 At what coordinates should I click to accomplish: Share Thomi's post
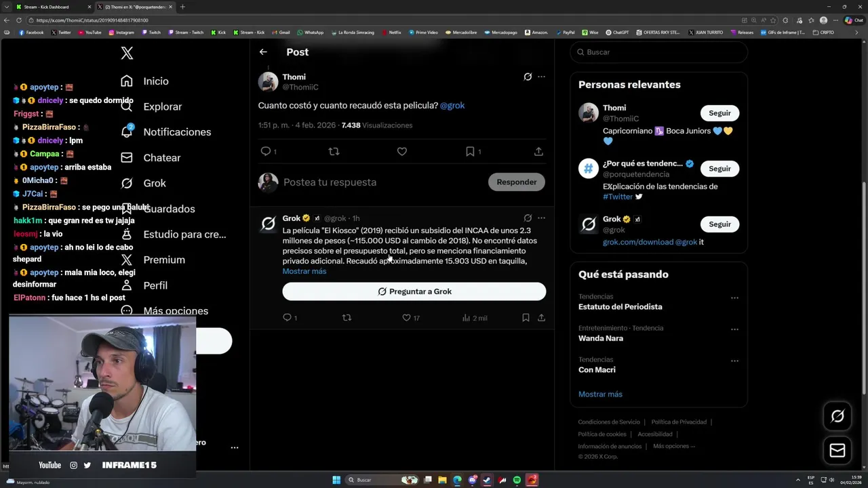click(x=538, y=151)
